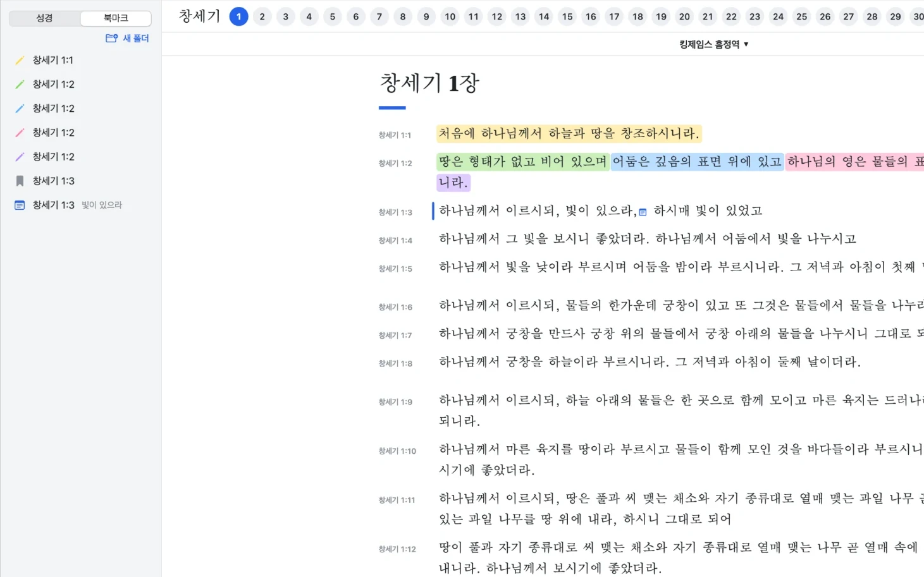Click the verse label 창세기 1:1

395,135
